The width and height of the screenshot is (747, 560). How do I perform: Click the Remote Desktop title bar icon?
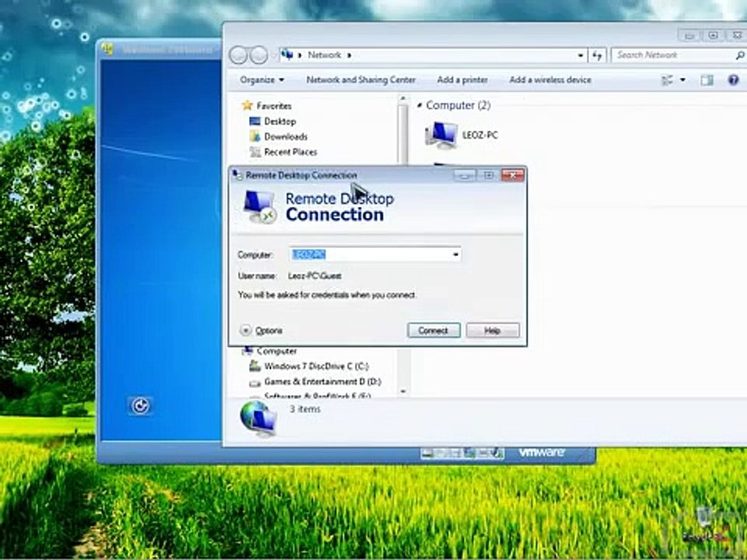(x=237, y=175)
